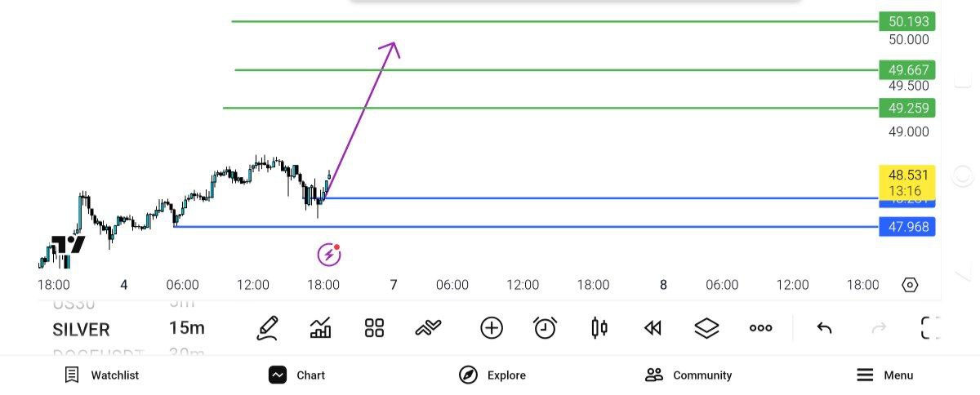
Task: Start bar replay with the rewind icon
Action: pyautogui.click(x=652, y=328)
